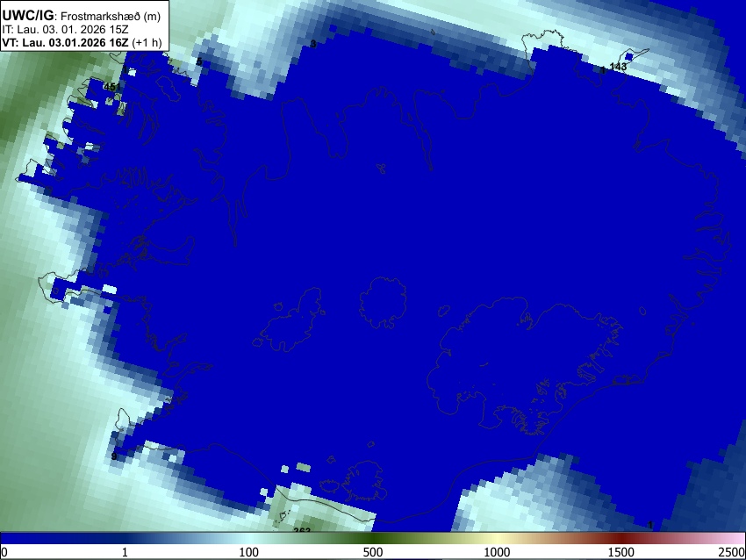
Task: Click the map value label '9' on the southwest peninsula
Action: coord(114,456)
